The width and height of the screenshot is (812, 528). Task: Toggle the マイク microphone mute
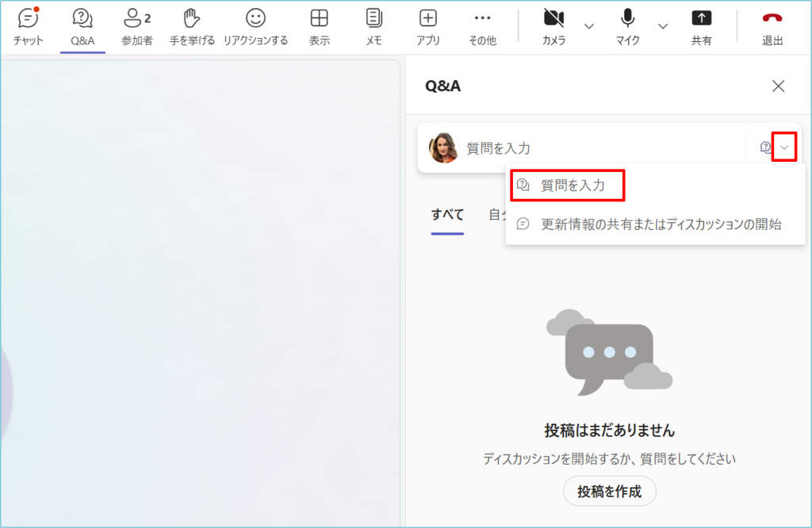tap(628, 26)
